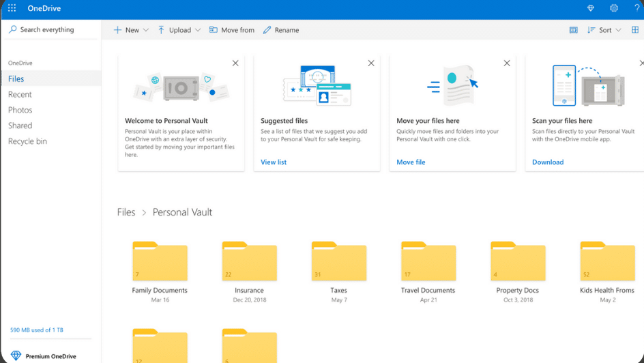Click the ID cards illustration on Suggested files
The image size is (644, 363).
317,85
